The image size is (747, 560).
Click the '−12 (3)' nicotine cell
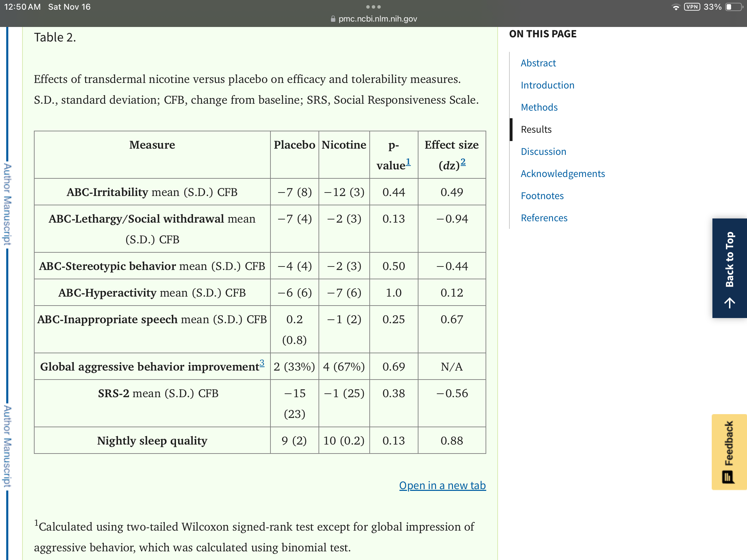click(344, 192)
